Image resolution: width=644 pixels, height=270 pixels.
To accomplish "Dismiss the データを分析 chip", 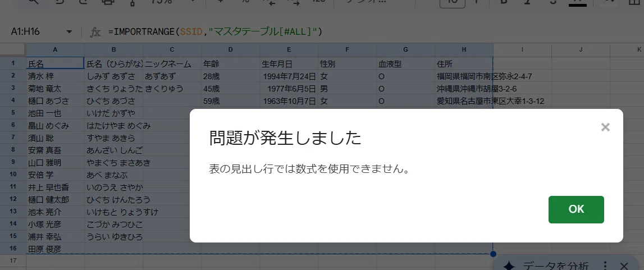I will [624, 266].
